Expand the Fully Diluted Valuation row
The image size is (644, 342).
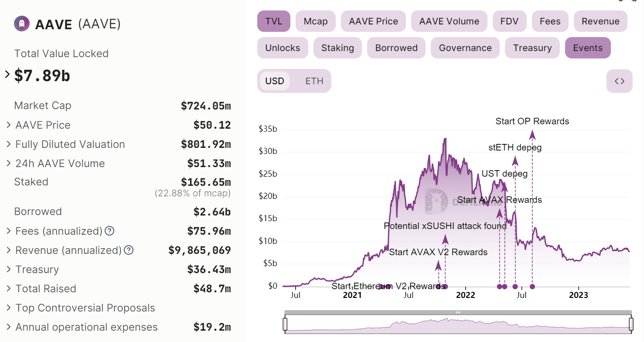[8, 144]
